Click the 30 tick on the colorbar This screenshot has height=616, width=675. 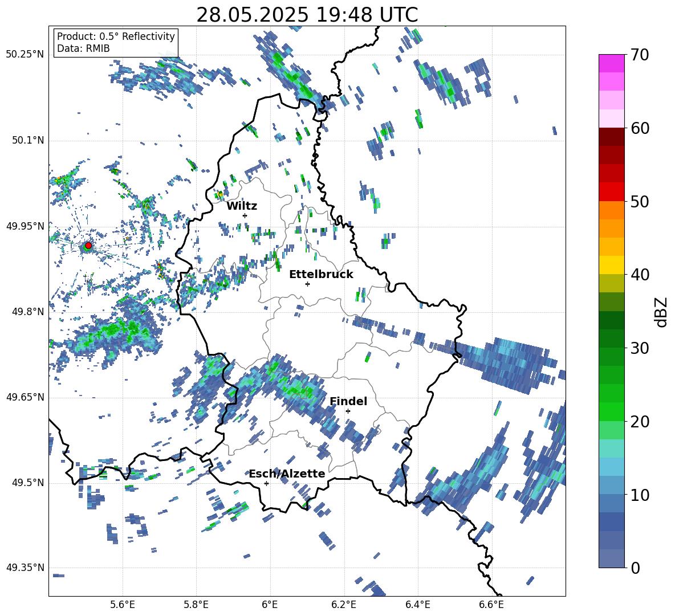[x=640, y=348]
